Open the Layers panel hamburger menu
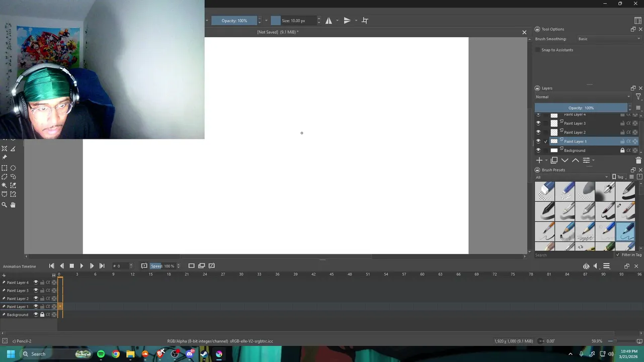 [638, 108]
